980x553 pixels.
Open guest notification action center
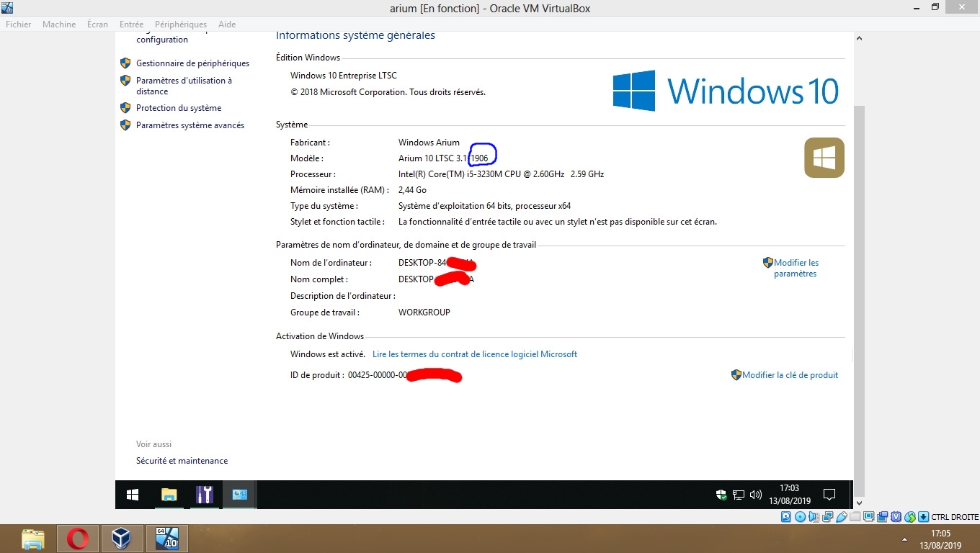[x=829, y=495]
